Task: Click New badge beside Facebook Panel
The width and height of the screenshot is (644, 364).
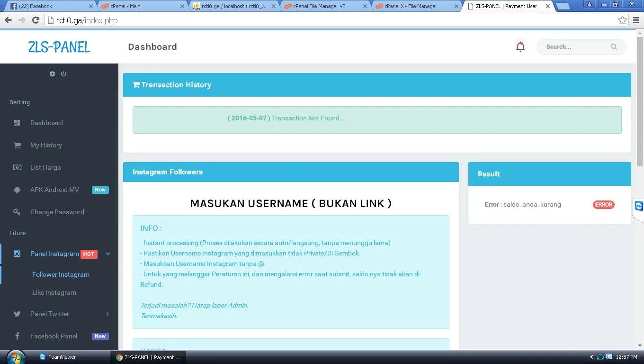Action: [x=100, y=336]
